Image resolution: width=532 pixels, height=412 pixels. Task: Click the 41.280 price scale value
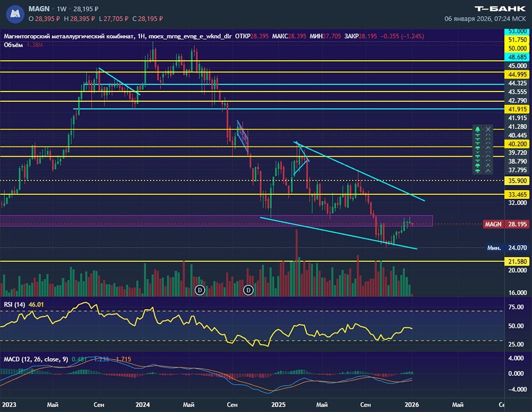click(518, 127)
